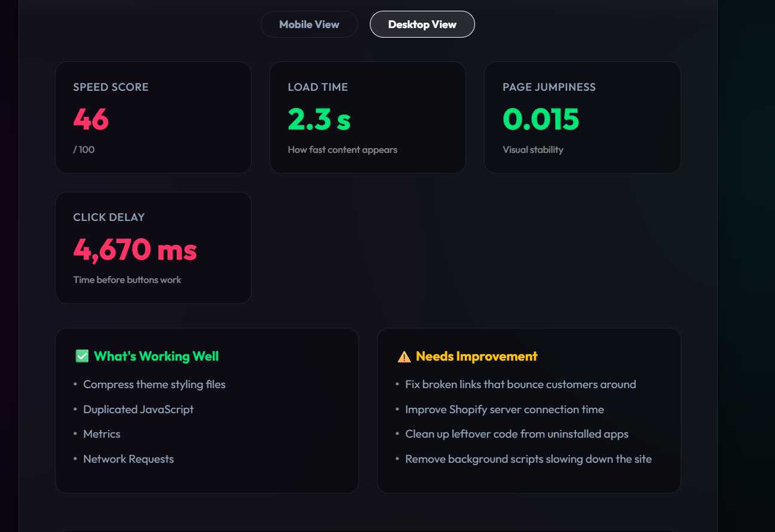Click the "What's Working Well" heading
Viewport: 775px width, 532px height.
[x=157, y=356]
